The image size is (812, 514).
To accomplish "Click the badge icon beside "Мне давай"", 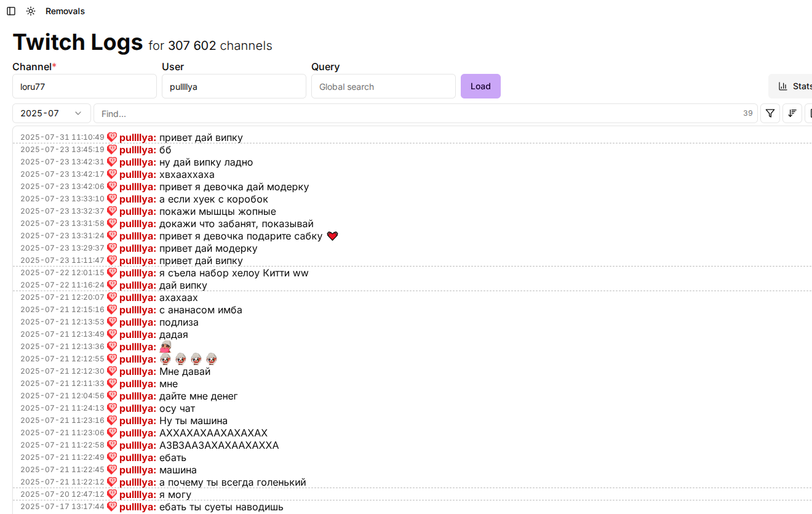I will click(112, 371).
